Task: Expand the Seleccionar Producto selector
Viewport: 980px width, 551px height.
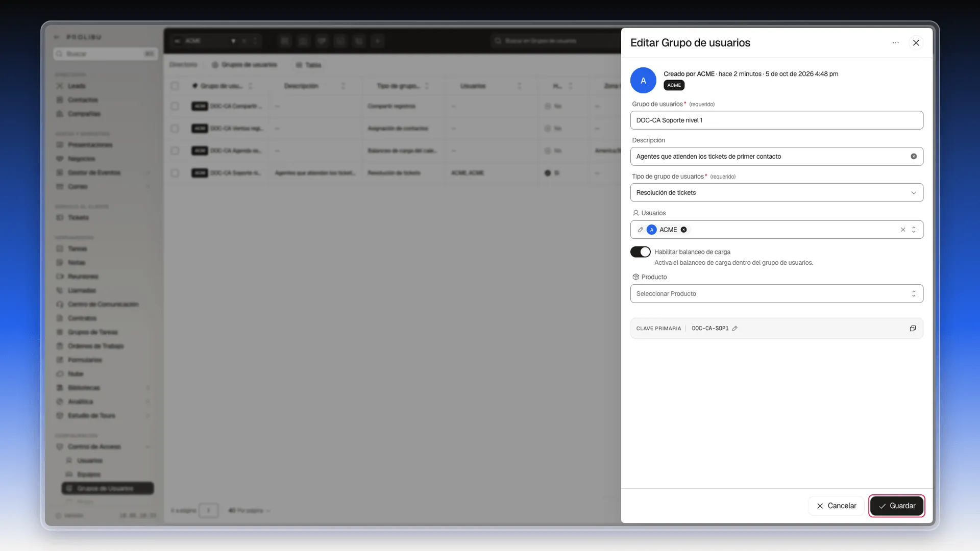Action: [x=776, y=294]
